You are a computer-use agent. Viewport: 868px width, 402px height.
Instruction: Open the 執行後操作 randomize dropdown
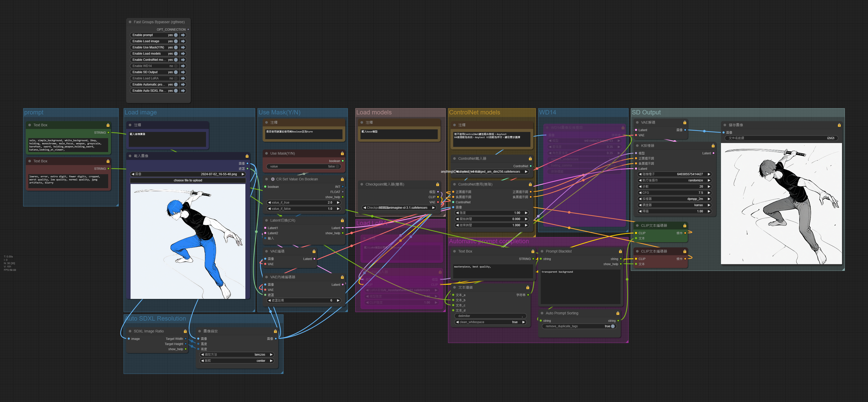click(x=675, y=180)
